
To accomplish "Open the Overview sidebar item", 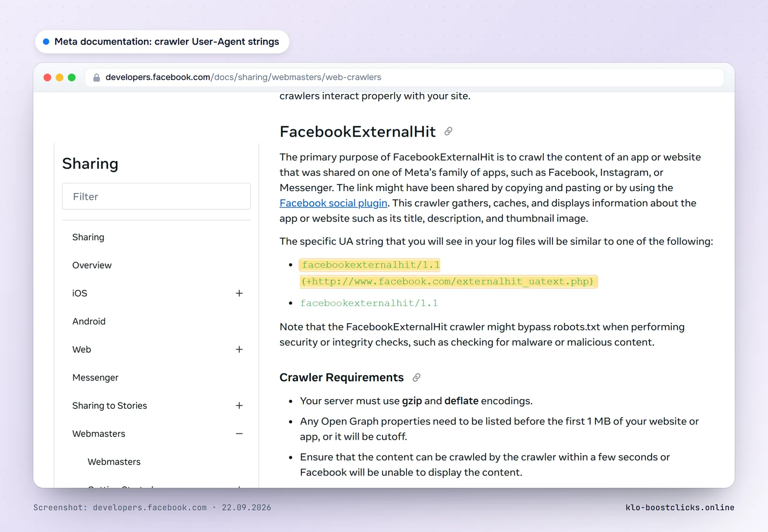I will [x=92, y=265].
